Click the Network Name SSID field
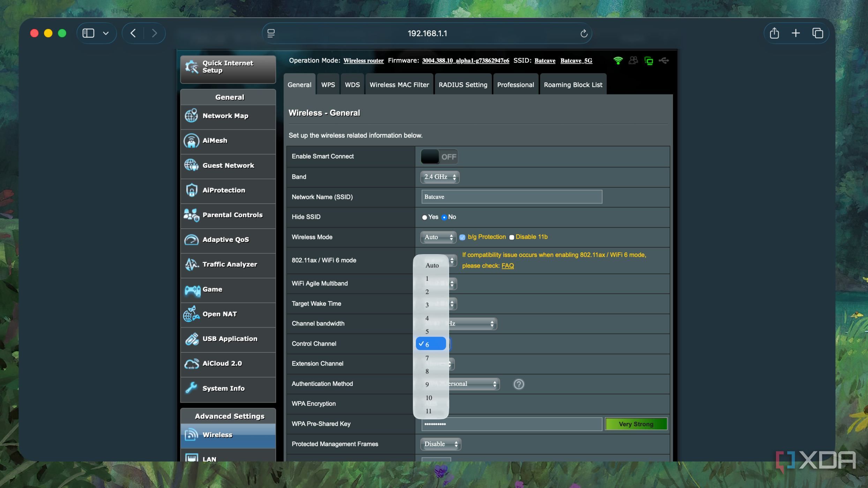Image resolution: width=868 pixels, height=488 pixels. coord(511,197)
